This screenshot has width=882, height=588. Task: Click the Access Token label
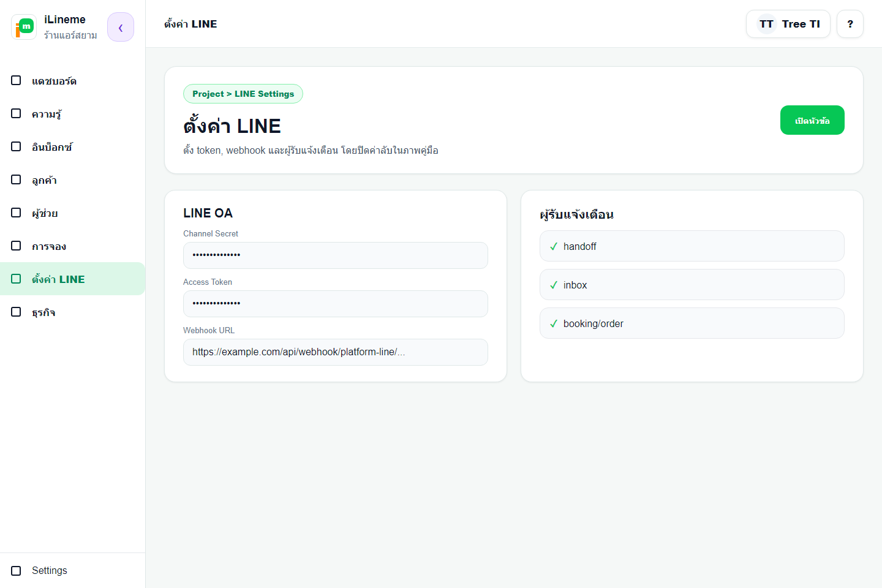[x=208, y=282]
